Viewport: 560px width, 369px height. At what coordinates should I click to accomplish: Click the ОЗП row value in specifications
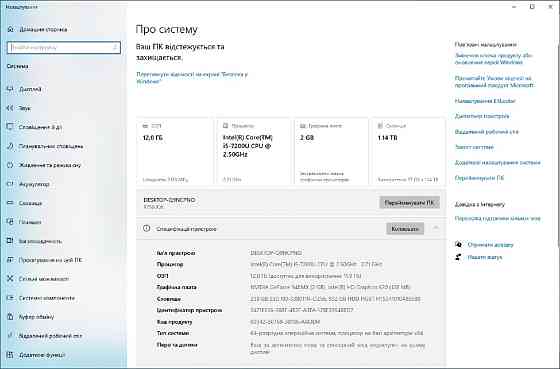(x=306, y=276)
